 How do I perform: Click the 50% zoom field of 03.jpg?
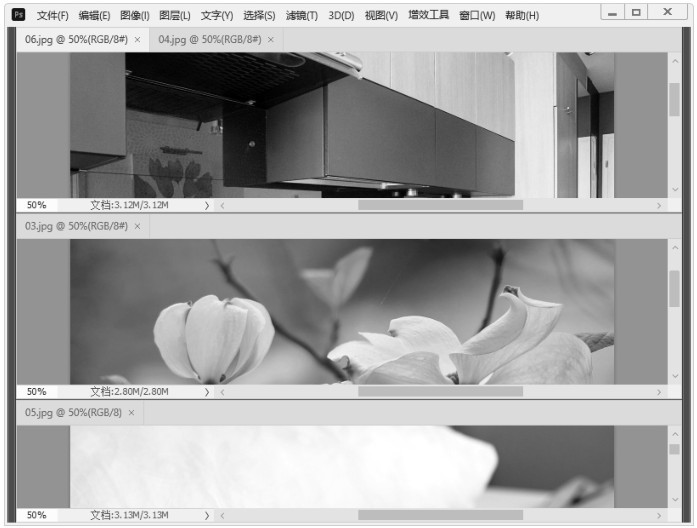point(36,392)
